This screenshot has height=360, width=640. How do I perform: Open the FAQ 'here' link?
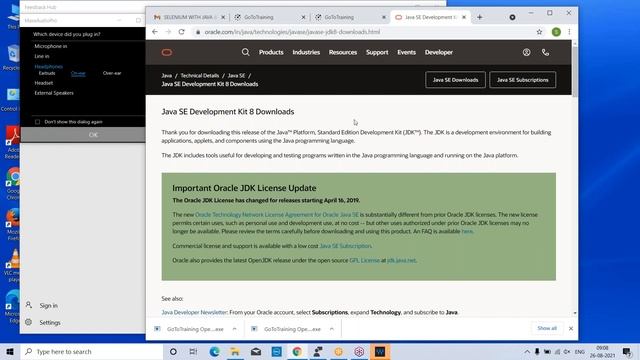467,231
